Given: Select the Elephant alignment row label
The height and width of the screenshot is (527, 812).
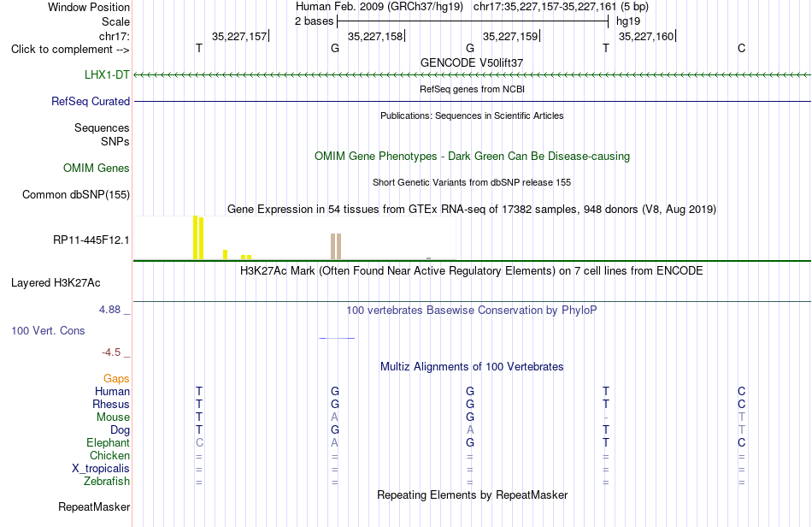Looking at the screenshot, I should (108, 442).
